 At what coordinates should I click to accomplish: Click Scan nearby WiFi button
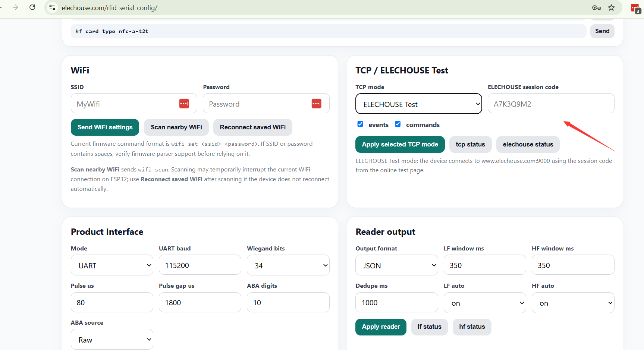[x=176, y=127]
